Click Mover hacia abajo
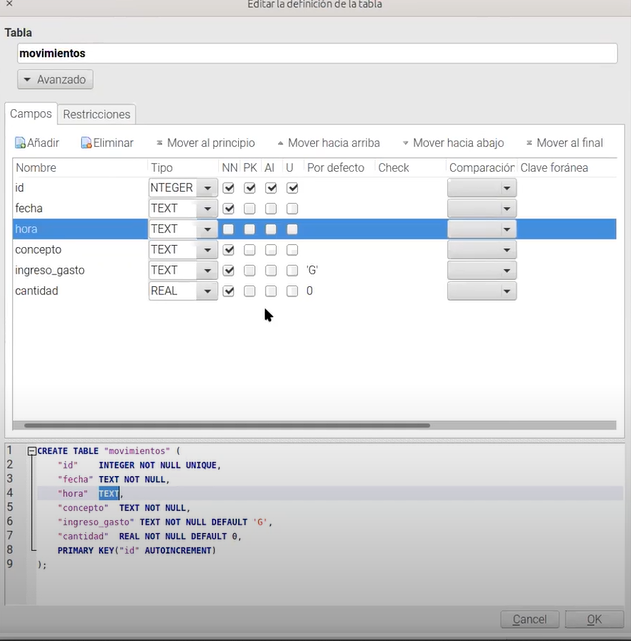631x641 pixels. (453, 143)
